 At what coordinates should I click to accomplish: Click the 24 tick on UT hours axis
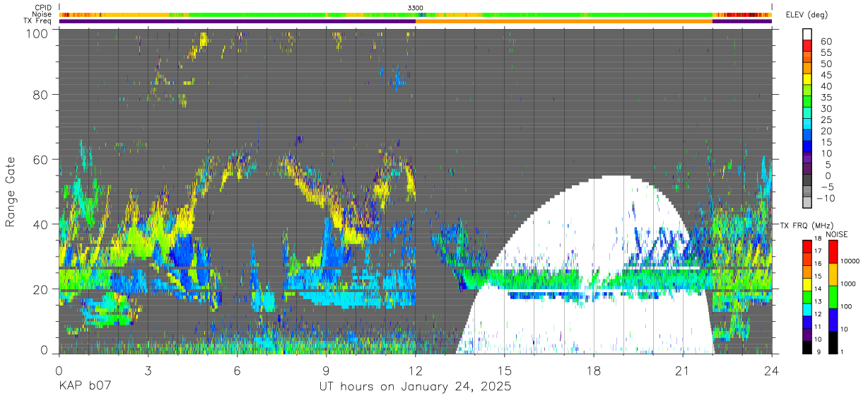point(772,371)
